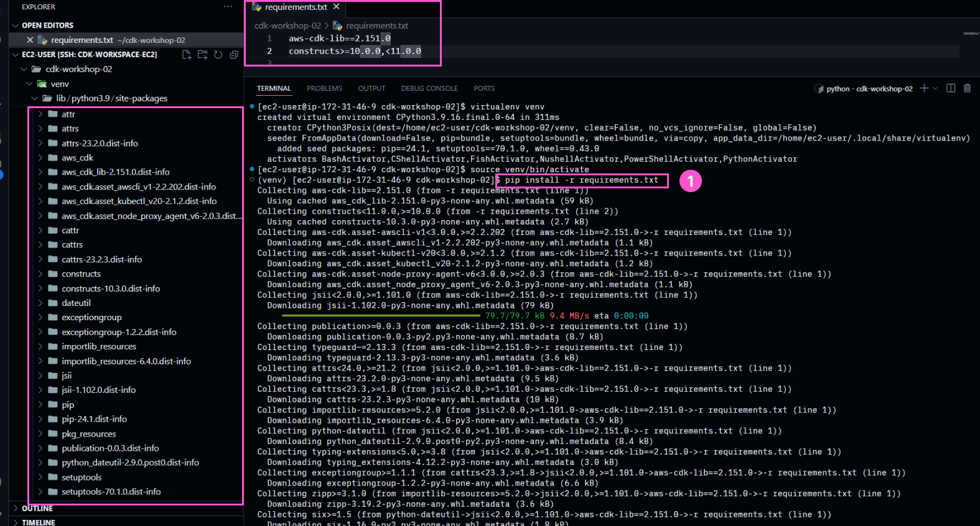Open the dateutil folder

coord(76,303)
